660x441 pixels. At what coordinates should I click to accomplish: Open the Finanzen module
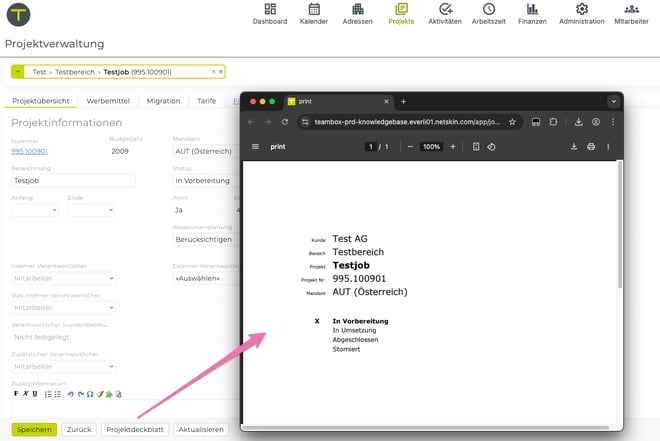(x=532, y=14)
